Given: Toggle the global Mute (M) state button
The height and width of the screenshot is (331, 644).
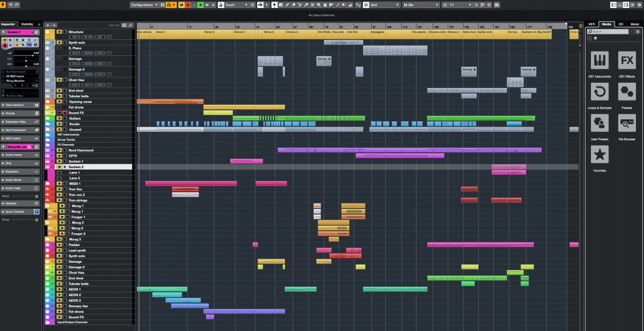Looking at the screenshot, I should [x=181, y=5].
